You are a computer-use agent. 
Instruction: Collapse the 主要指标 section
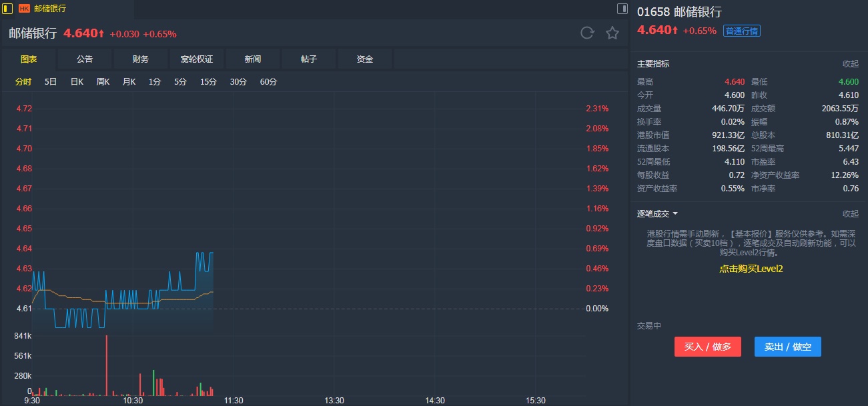coord(850,64)
